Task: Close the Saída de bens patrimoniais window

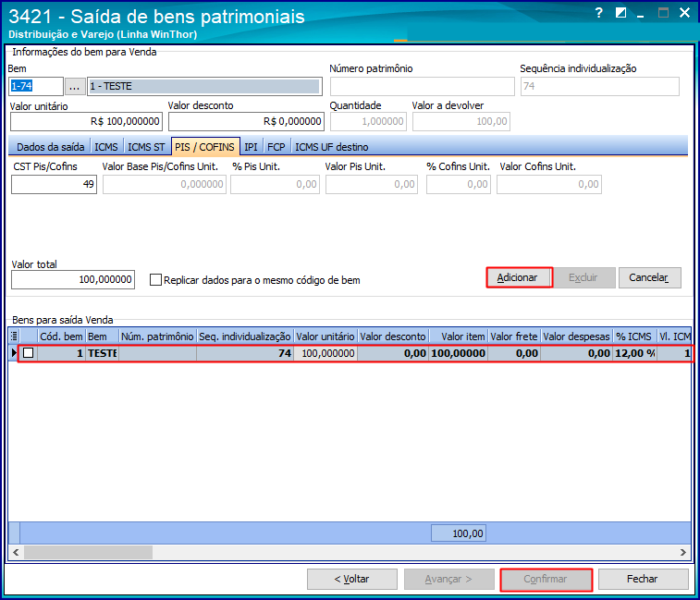Action: click(x=684, y=13)
